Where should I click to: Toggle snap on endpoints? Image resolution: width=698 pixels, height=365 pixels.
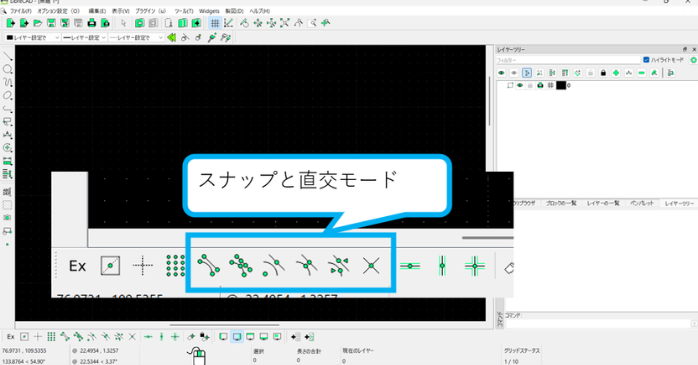point(65,337)
